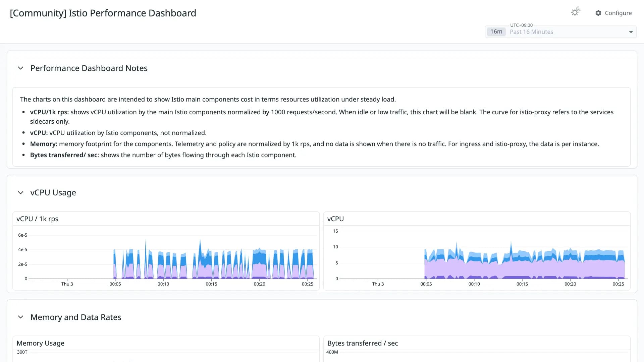Click the 4e-5 axis label in vCPU / 1k rps chart
Image resolution: width=644 pixels, height=362 pixels.
point(22,250)
